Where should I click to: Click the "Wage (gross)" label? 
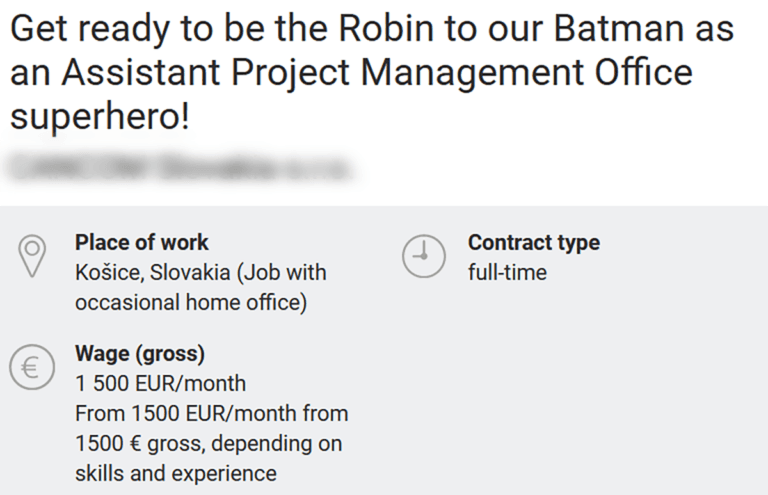[x=139, y=353]
